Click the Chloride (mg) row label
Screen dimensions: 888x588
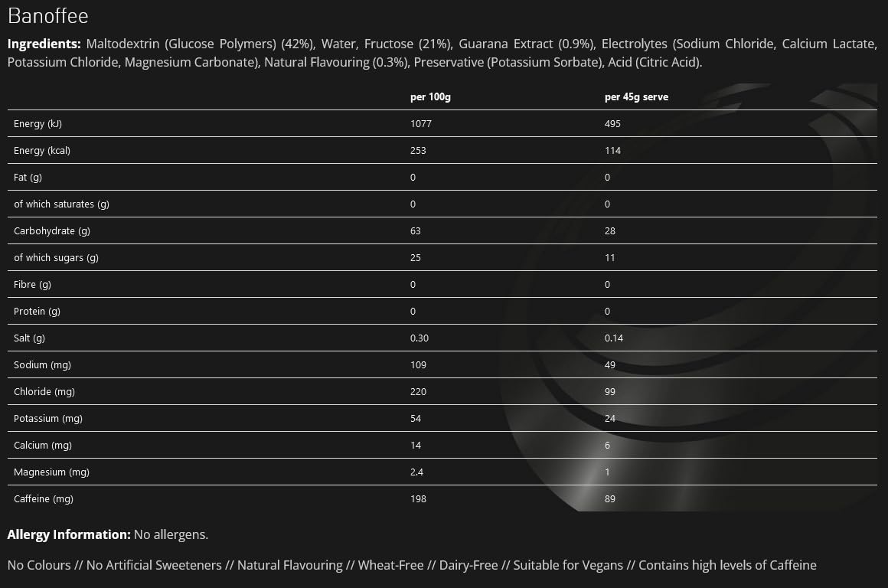pos(44,392)
